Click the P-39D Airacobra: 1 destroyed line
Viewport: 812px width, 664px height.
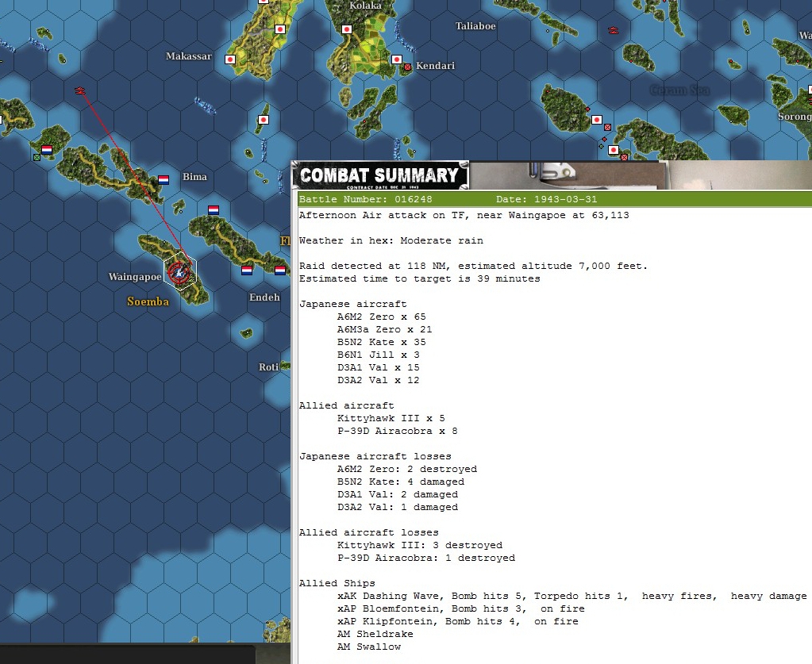(x=426, y=558)
